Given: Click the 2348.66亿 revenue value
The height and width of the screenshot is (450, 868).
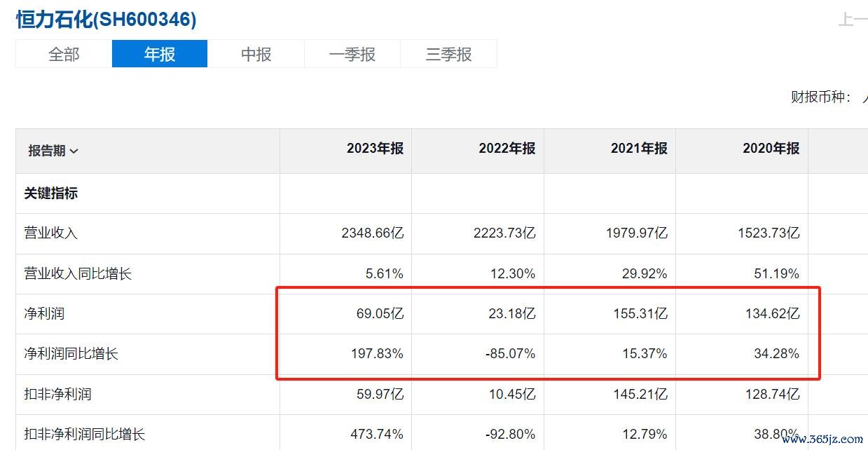Looking at the screenshot, I should (373, 233).
